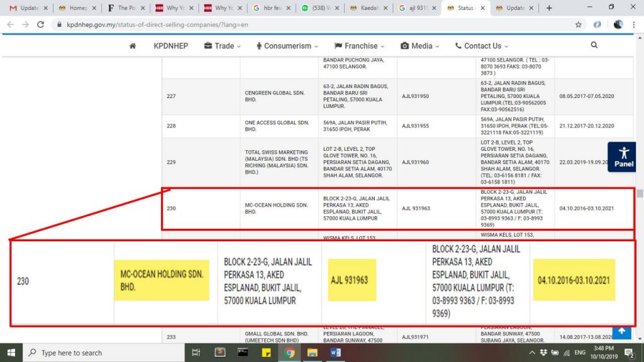
Task: Jump to top with the blue arrow button
Action: coord(622,332)
